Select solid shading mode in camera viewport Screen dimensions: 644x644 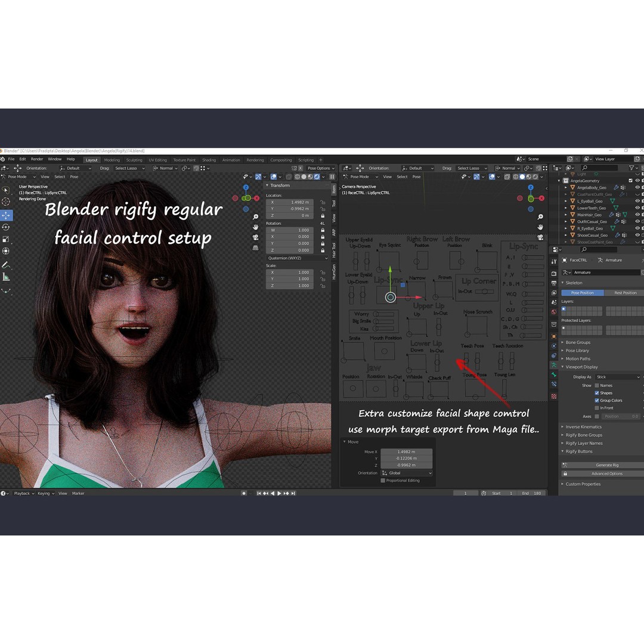coord(522,177)
